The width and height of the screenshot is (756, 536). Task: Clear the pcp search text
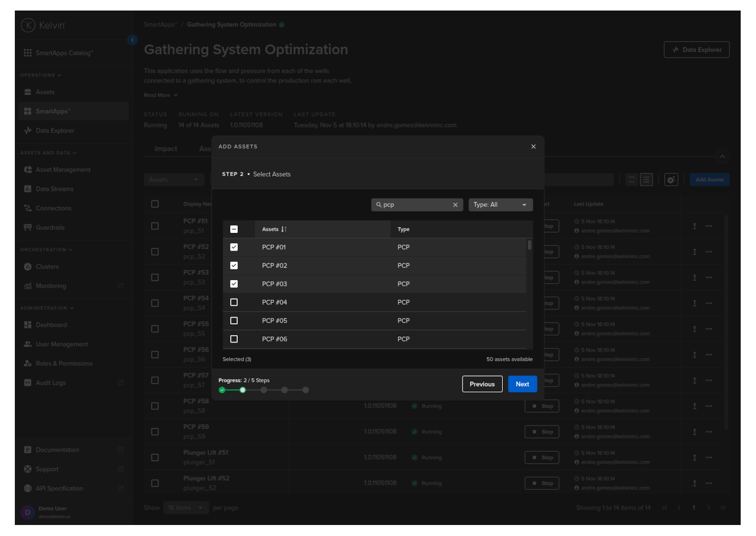(455, 205)
